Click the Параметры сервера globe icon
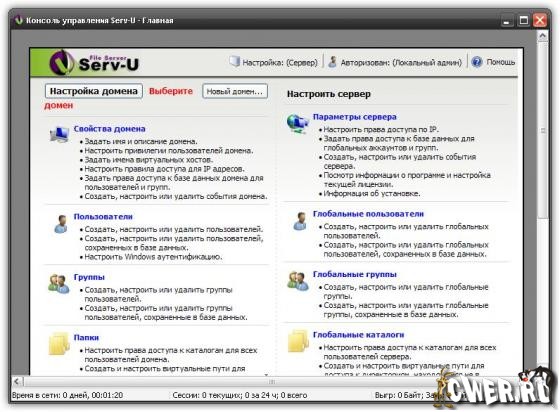This screenshot has height=412, width=560. pyautogui.click(x=298, y=124)
